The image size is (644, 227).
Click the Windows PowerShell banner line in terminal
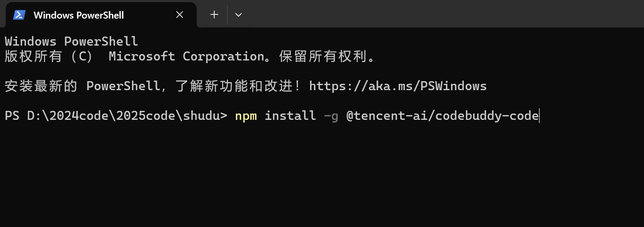tap(71, 41)
